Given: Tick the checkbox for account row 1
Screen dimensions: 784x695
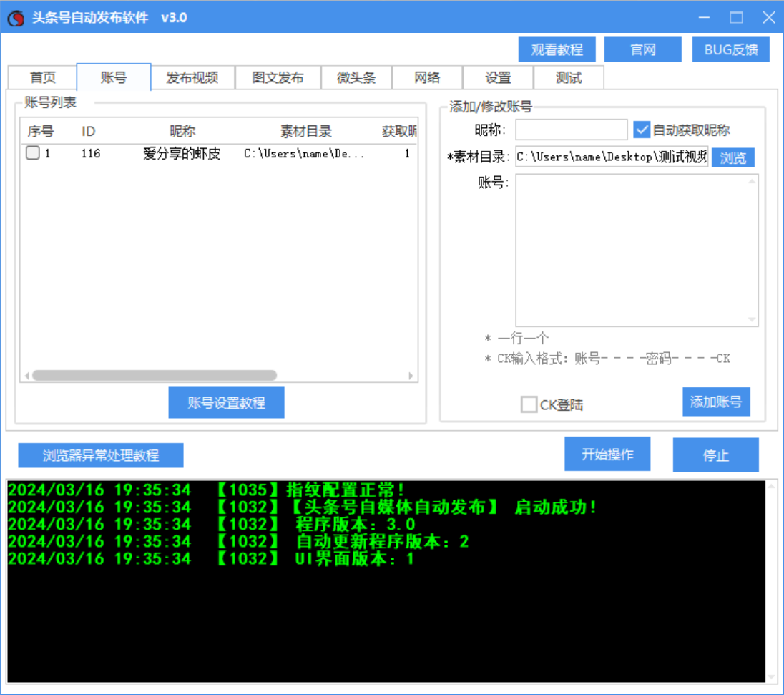Looking at the screenshot, I should tap(32, 152).
